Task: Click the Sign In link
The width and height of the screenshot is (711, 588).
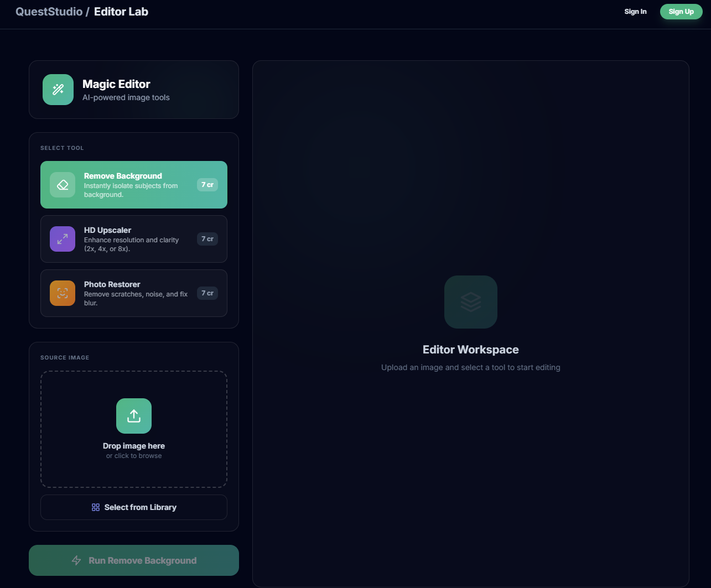Action: (x=635, y=11)
